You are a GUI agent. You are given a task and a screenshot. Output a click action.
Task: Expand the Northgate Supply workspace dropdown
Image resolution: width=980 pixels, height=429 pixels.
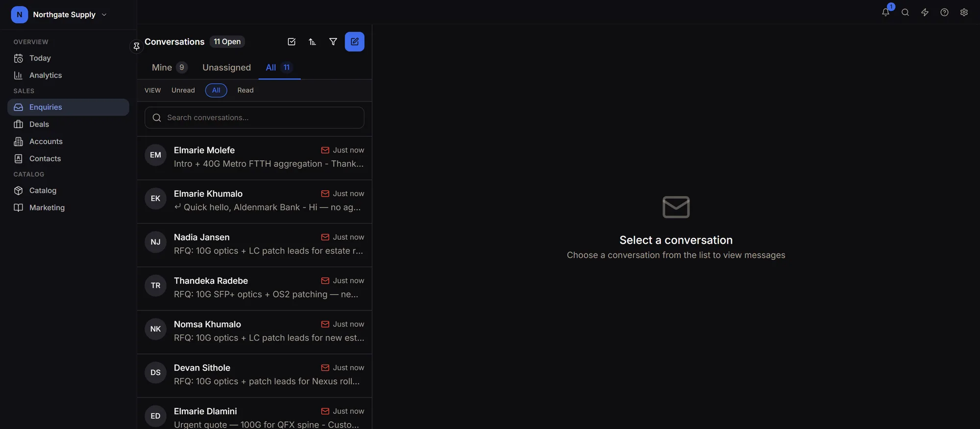coord(104,15)
